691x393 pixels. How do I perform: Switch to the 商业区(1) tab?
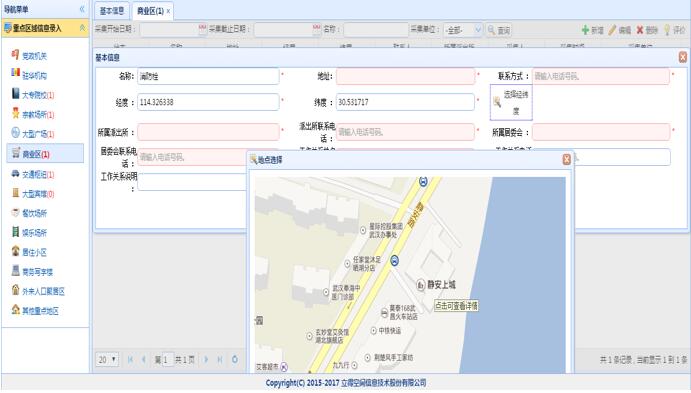pyautogui.click(x=150, y=11)
